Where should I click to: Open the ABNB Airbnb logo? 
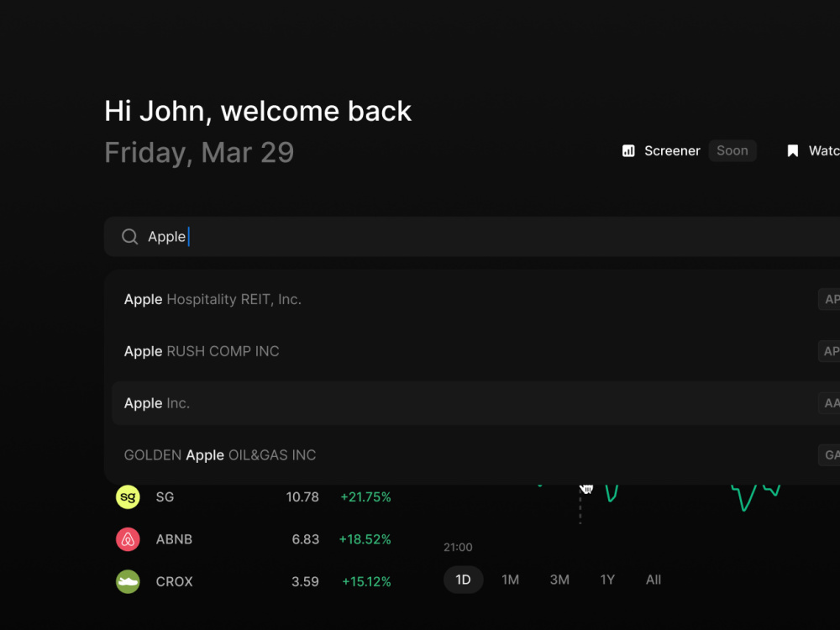128,539
